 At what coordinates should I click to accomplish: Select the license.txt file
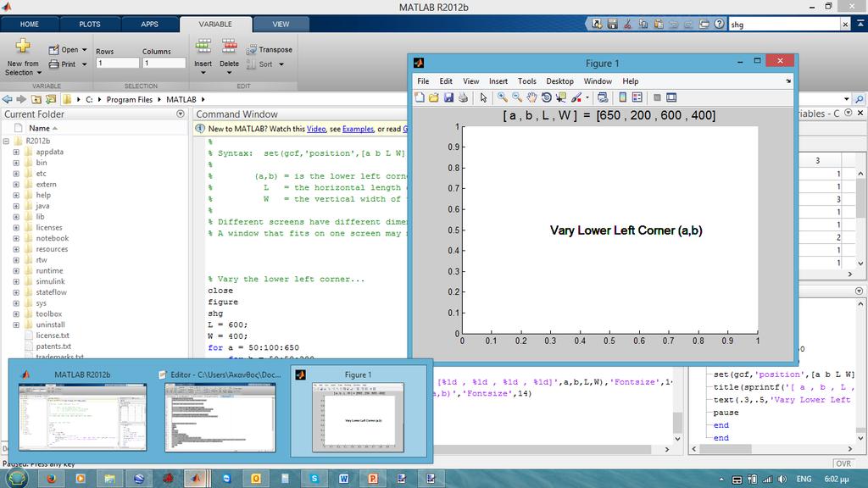[x=53, y=335]
